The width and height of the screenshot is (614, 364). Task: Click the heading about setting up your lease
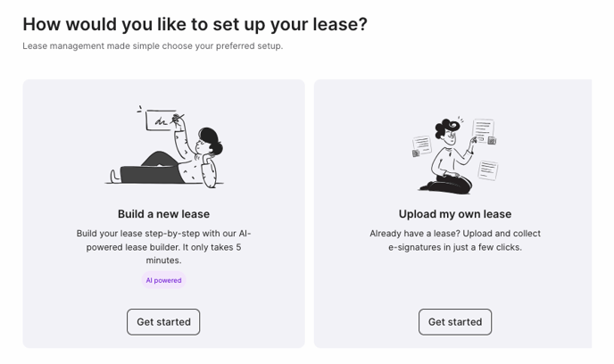(x=195, y=24)
